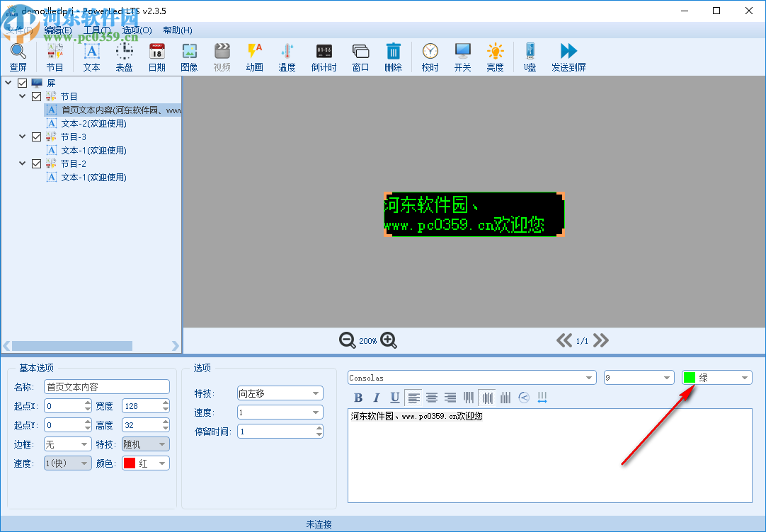This screenshot has height=532, width=766.
Task: Open the green 绿 text color selector
Action: click(716, 378)
